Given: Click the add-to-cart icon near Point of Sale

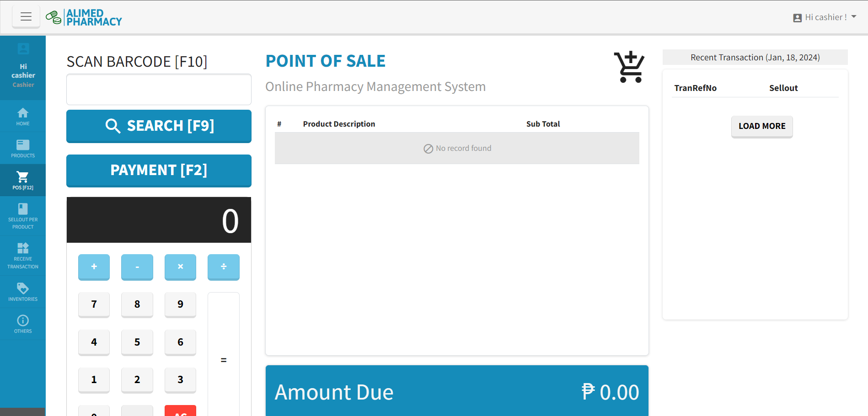Looking at the screenshot, I should (629, 67).
